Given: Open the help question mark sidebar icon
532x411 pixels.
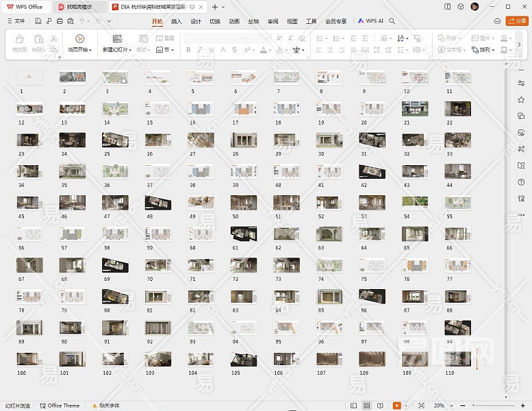Looking at the screenshot, I should tap(521, 182).
